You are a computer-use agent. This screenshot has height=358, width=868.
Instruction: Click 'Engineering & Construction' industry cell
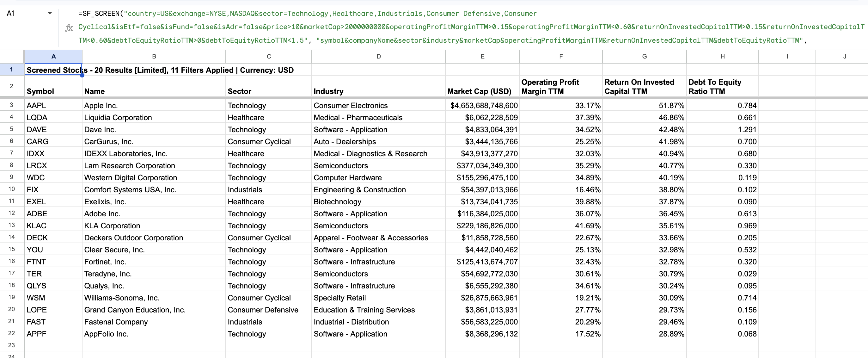tap(378, 190)
